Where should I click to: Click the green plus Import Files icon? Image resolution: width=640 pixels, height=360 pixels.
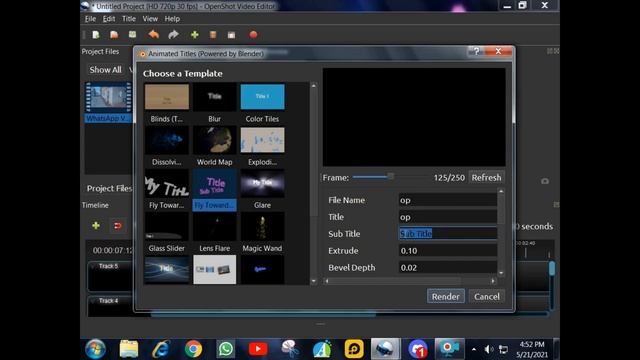tap(195, 35)
